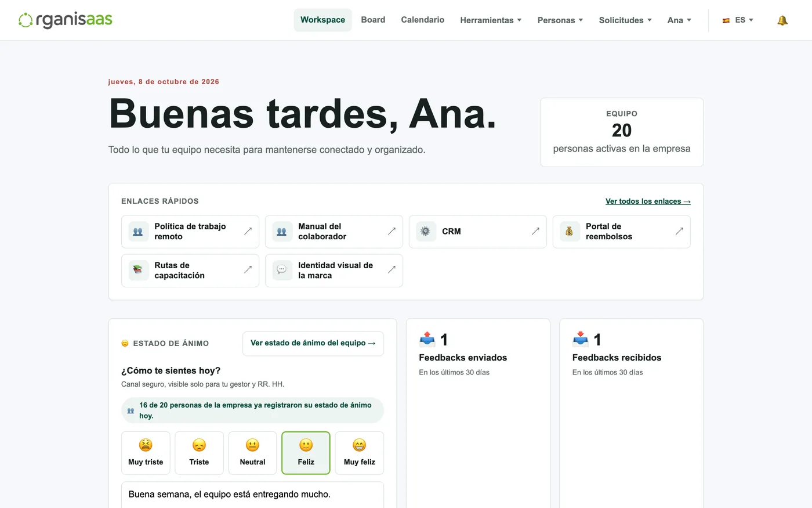The image size is (812, 508).
Task: Click the Spain flag icon
Action: click(x=726, y=20)
